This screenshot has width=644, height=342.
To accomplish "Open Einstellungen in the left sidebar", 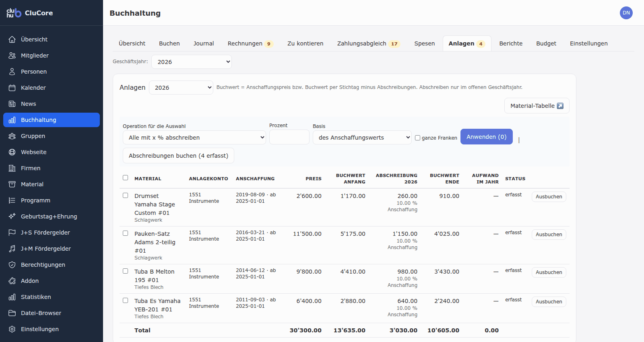I will point(52,329).
